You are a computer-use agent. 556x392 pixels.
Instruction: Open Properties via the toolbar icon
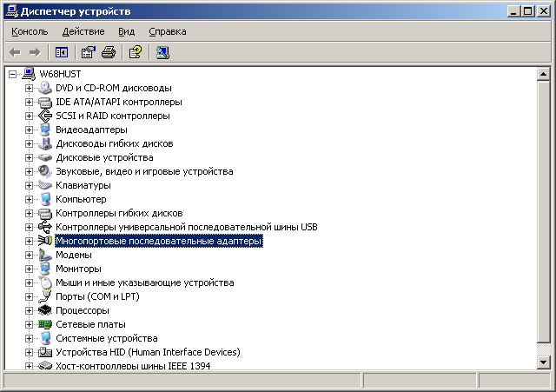[x=89, y=52]
